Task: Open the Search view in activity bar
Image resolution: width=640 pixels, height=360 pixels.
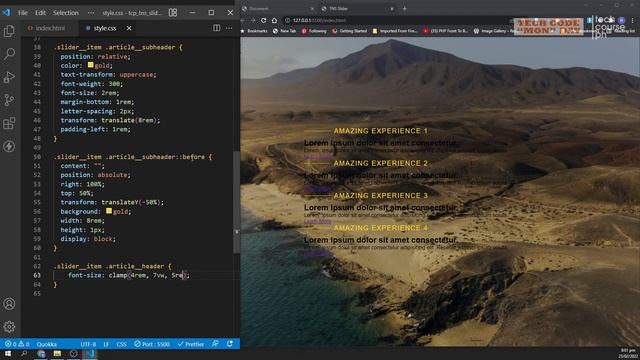Action: (9, 54)
